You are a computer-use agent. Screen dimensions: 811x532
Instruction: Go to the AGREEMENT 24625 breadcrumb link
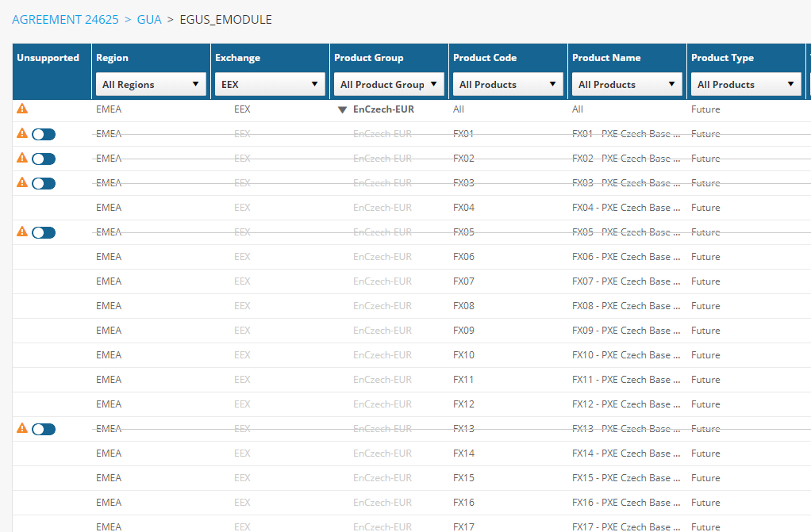[65, 20]
